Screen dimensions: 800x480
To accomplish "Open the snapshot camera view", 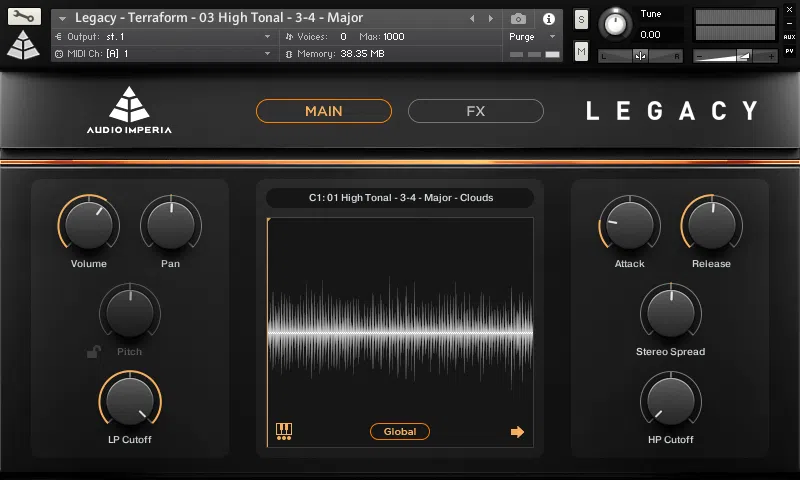I will click(x=518, y=19).
